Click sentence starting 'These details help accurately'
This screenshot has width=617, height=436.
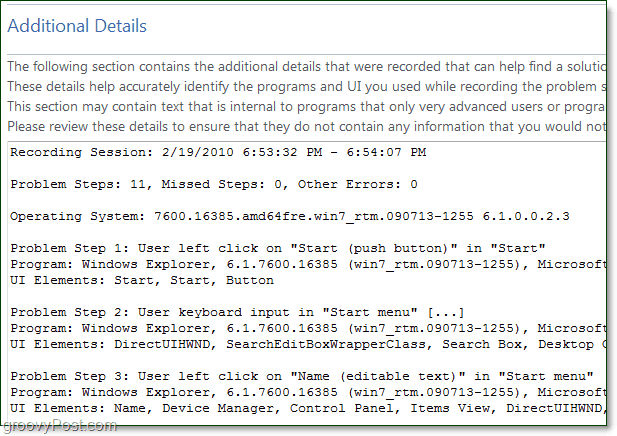[x=307, y=87]
